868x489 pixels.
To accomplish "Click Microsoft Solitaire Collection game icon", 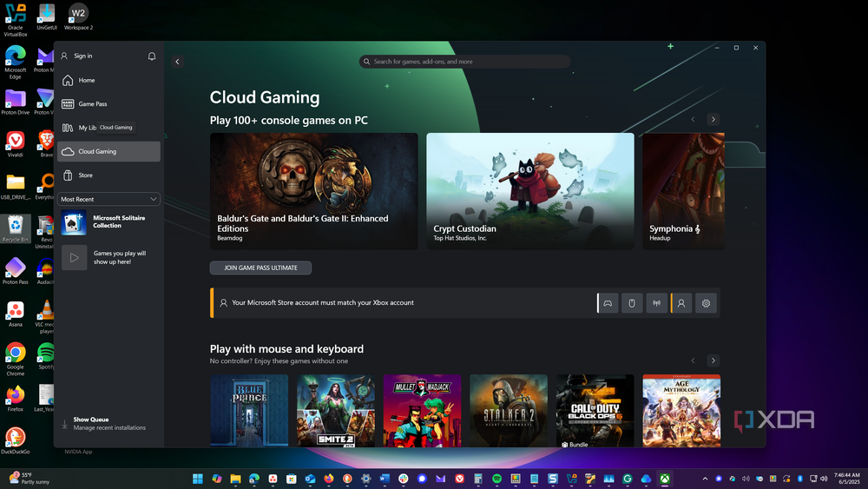I will click(74, 222).
